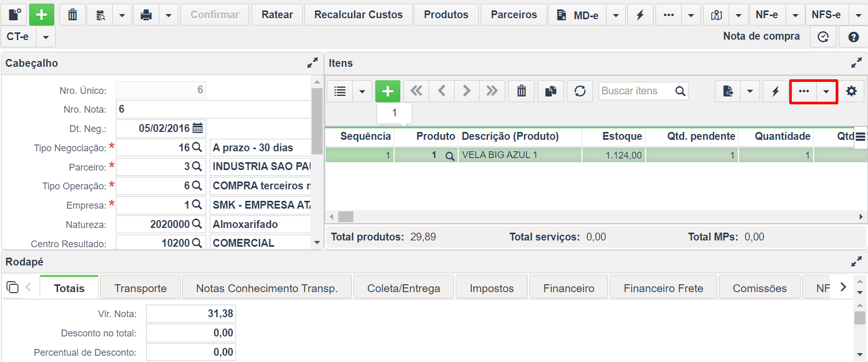Click Recalcular Custos button
Viewport: 868px width, 362px height.
(x=359, y=15)
